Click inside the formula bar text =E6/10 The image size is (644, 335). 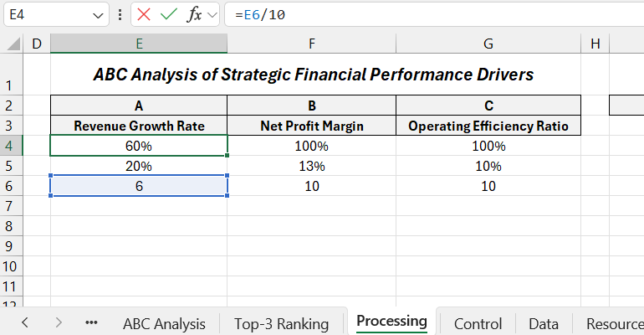[260, 15]
